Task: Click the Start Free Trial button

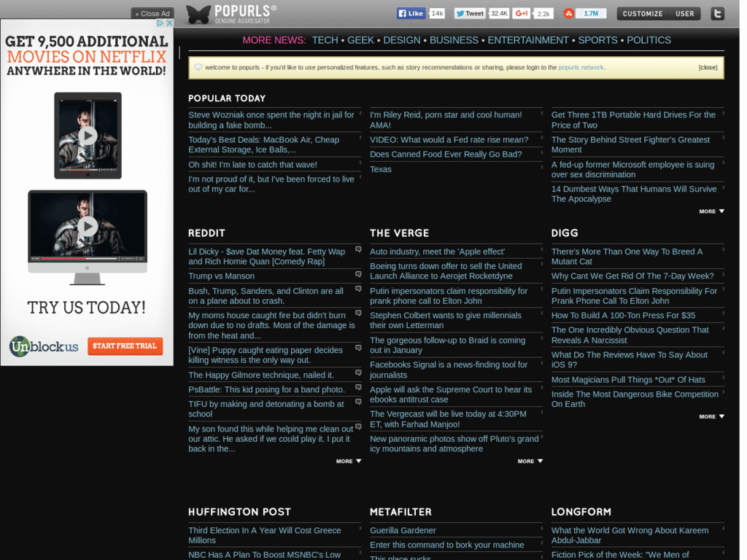Action: point(125,346)
